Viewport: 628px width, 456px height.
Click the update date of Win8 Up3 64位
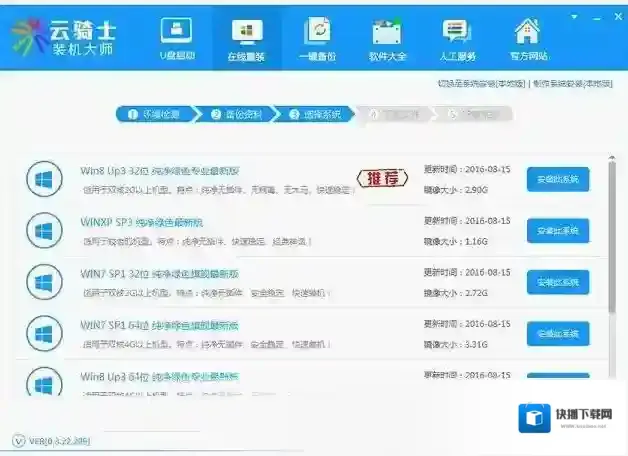point(467,375)
